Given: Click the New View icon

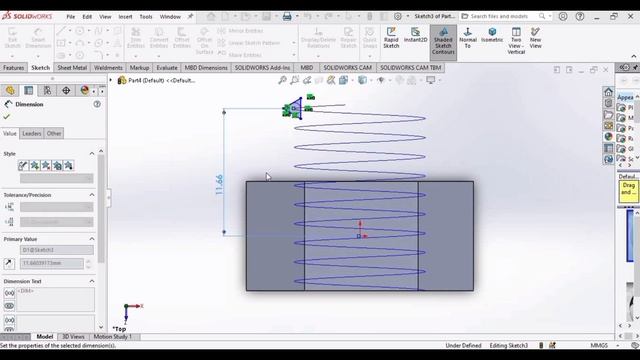Looking at the screenshot, I should coord(536,38).
